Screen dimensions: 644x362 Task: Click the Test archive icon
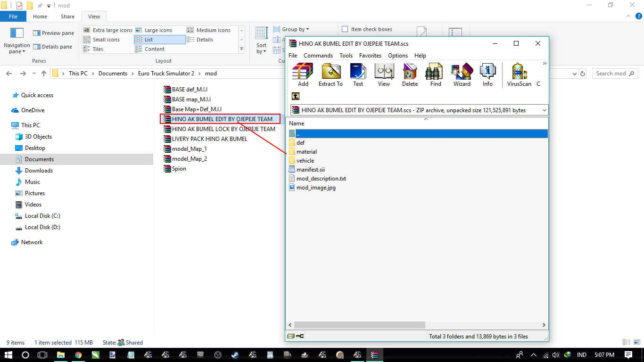click(358, 74)
